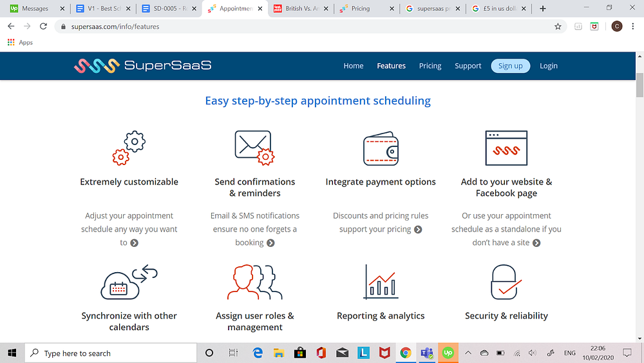Click the bar chart icon above Reporting & analytics

click(381, 282)
